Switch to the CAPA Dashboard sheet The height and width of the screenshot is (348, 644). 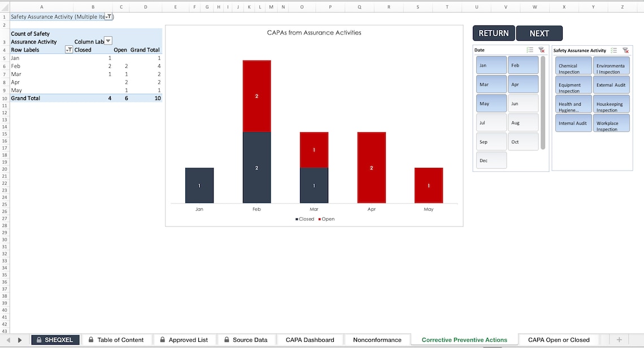click(x=310, y=340)
